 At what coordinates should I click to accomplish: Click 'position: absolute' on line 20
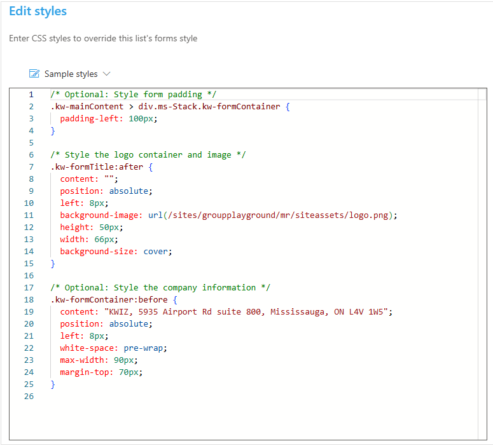pos(106,324)
